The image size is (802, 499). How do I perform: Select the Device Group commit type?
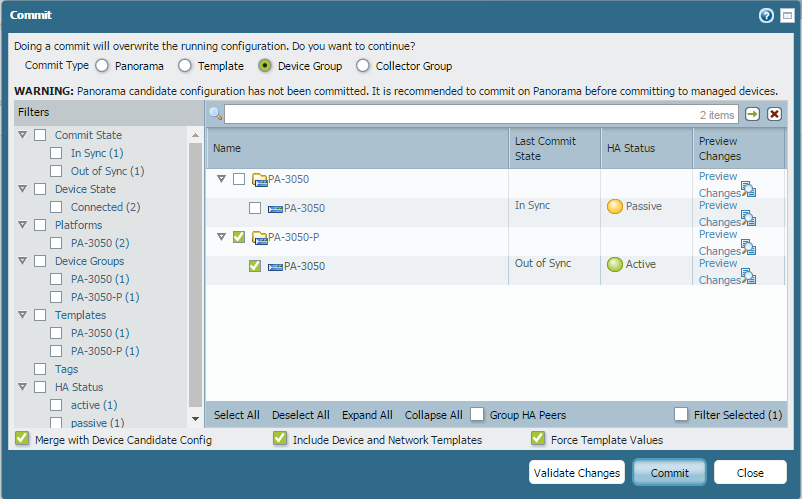[265, 65]
